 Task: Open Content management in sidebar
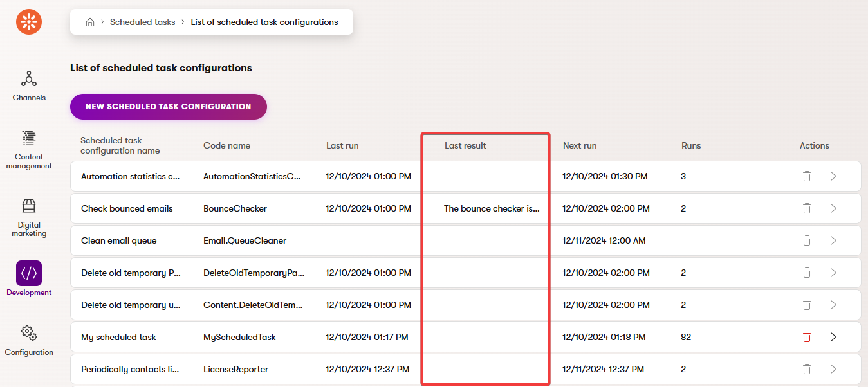coord(29,149)
